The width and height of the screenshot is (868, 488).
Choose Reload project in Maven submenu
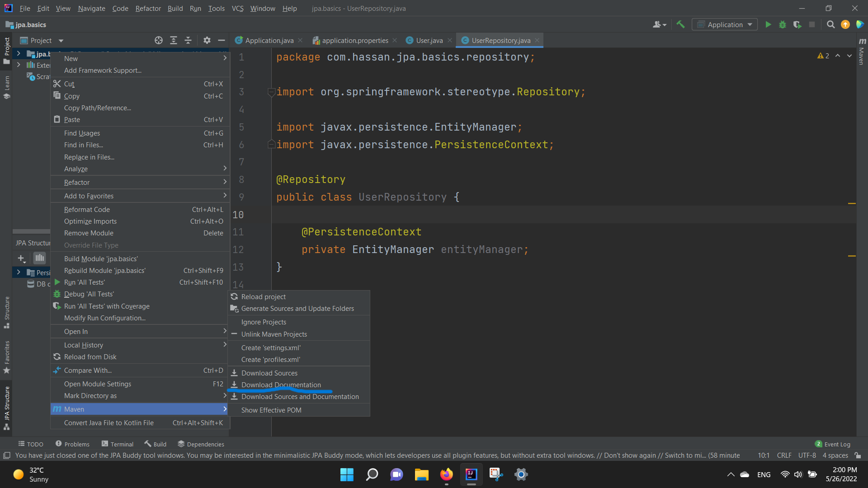pyautogui.click(x=299, y=297)
